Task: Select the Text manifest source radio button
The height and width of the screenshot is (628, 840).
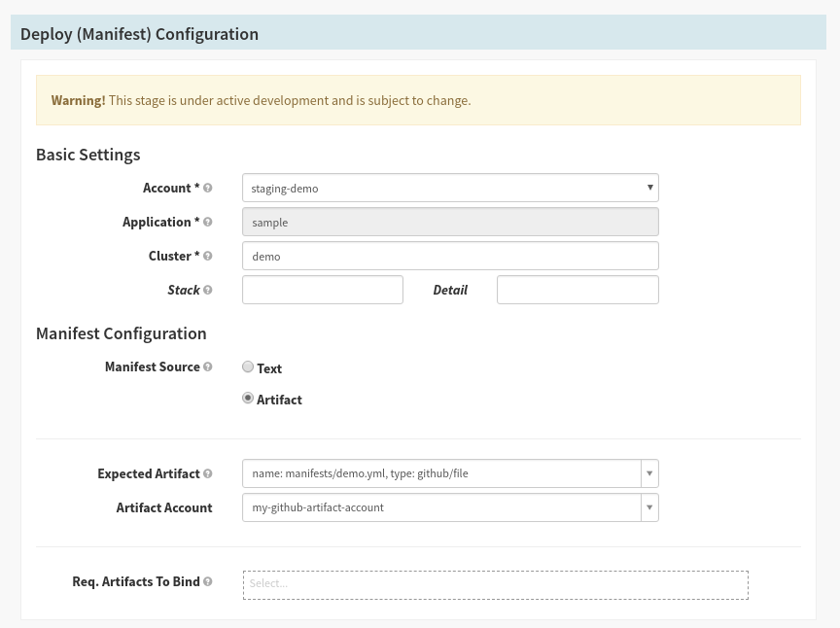Action: pos(248,367)
